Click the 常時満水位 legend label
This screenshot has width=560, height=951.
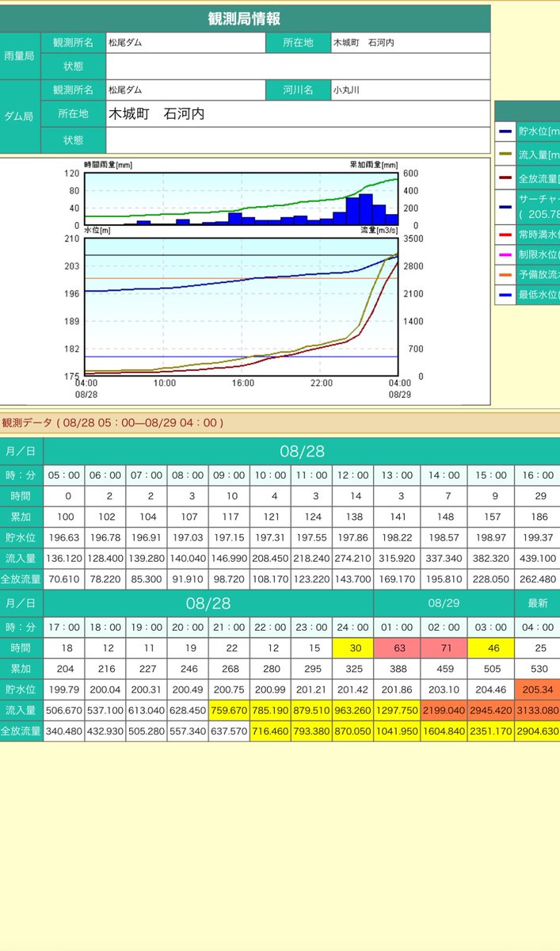click(x=539, y=235)
